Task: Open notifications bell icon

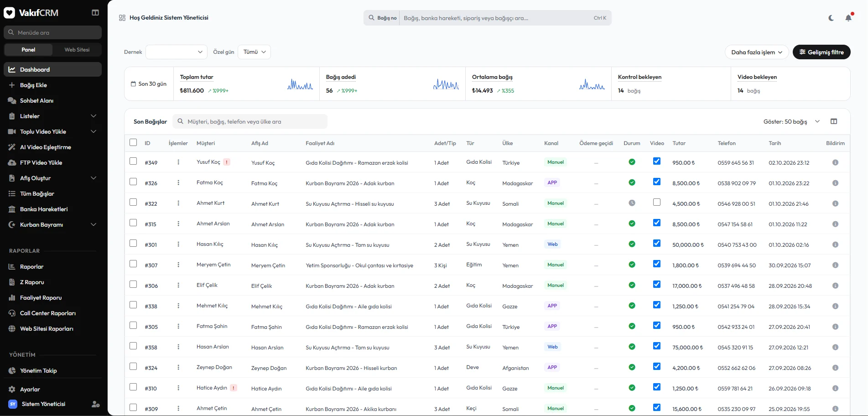Action: [x=848, y=18]
